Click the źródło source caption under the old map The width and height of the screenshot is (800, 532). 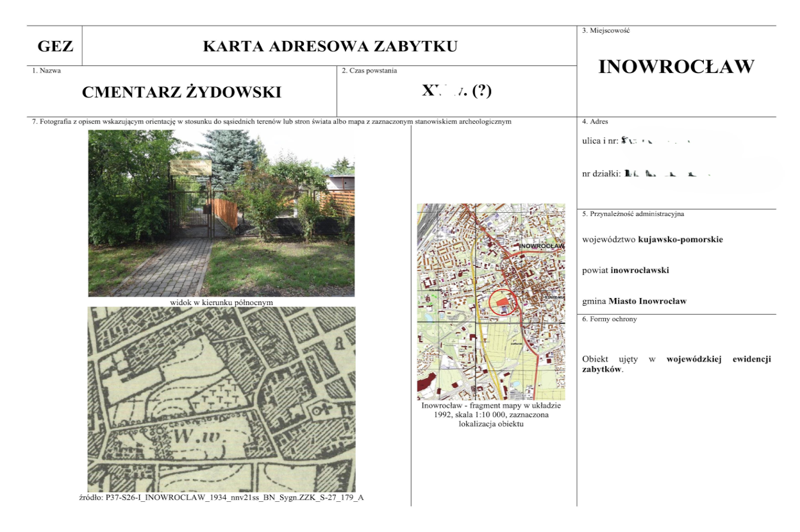click(x=221, y=497)
